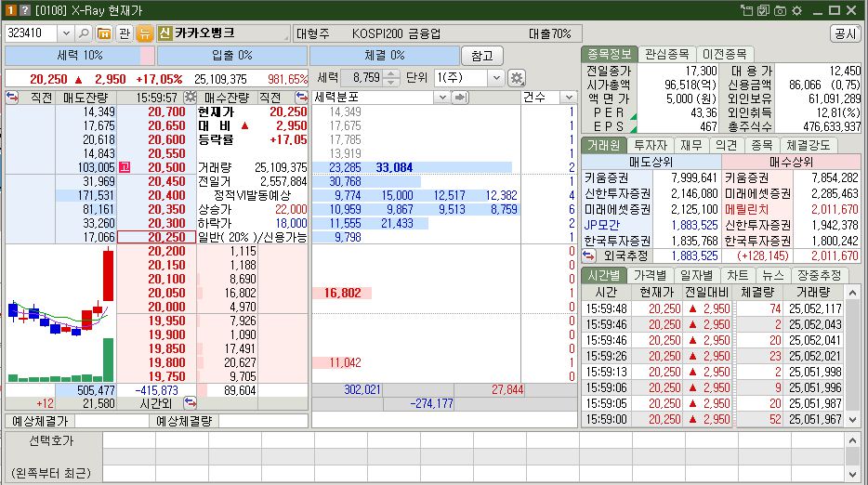Click JP모간 in the 매도상위 list

(601, 225)
